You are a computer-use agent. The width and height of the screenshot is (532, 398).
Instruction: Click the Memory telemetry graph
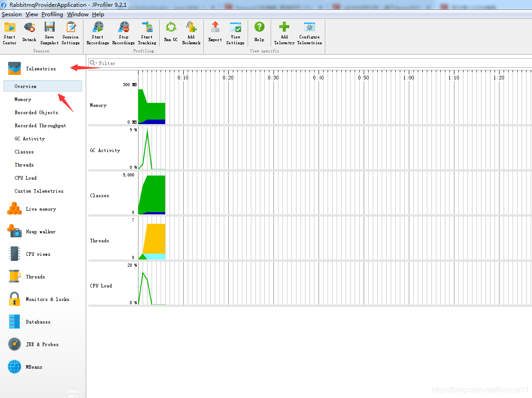pyautogui.click(x=152, y=106)
